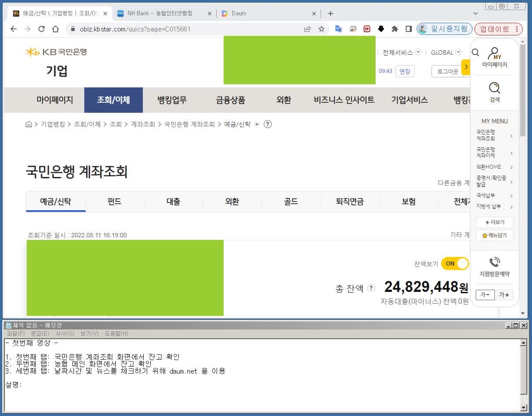The width and height of the screenshot is (532, 416).
Task: Share this page via address bar icon
Action: [307, 29]
